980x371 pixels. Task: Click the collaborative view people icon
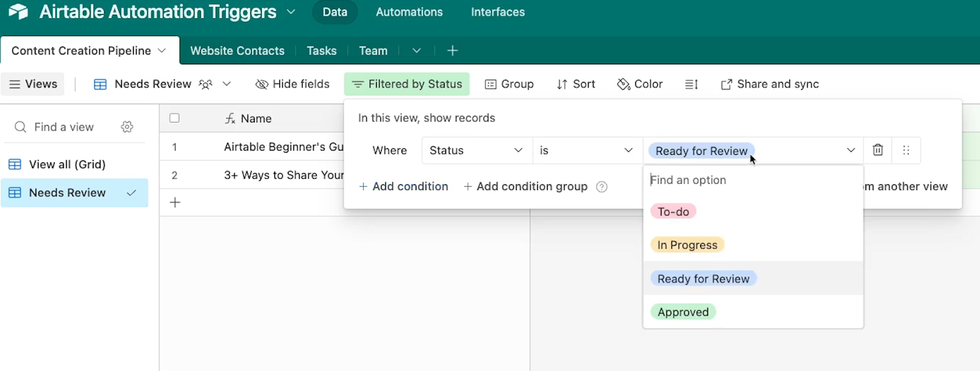pos(206,84)
